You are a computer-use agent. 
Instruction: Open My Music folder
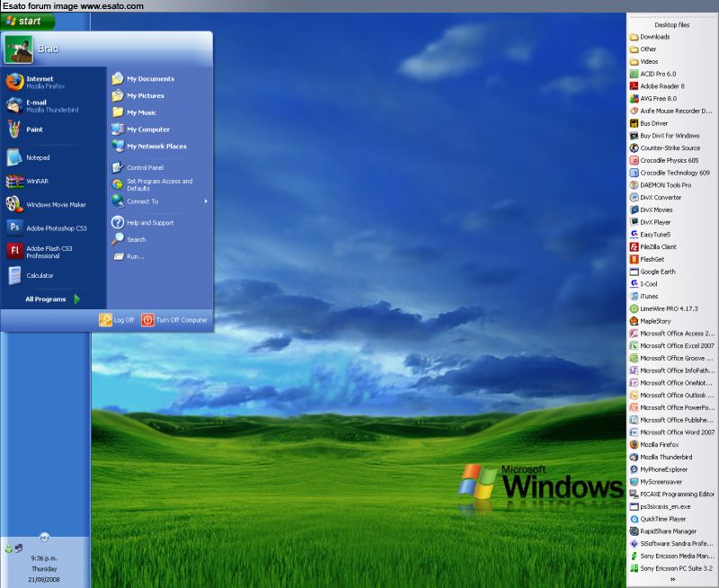tap(134, 112)
